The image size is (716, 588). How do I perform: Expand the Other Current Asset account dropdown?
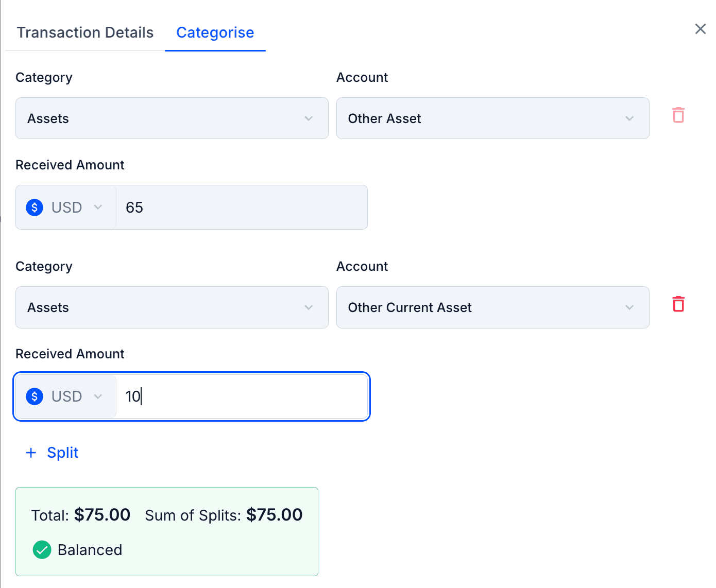pos(492,307)
